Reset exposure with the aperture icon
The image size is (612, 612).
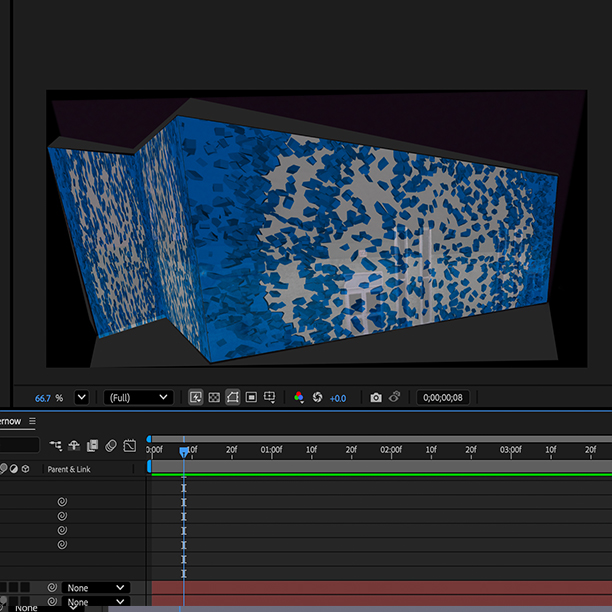318,397
